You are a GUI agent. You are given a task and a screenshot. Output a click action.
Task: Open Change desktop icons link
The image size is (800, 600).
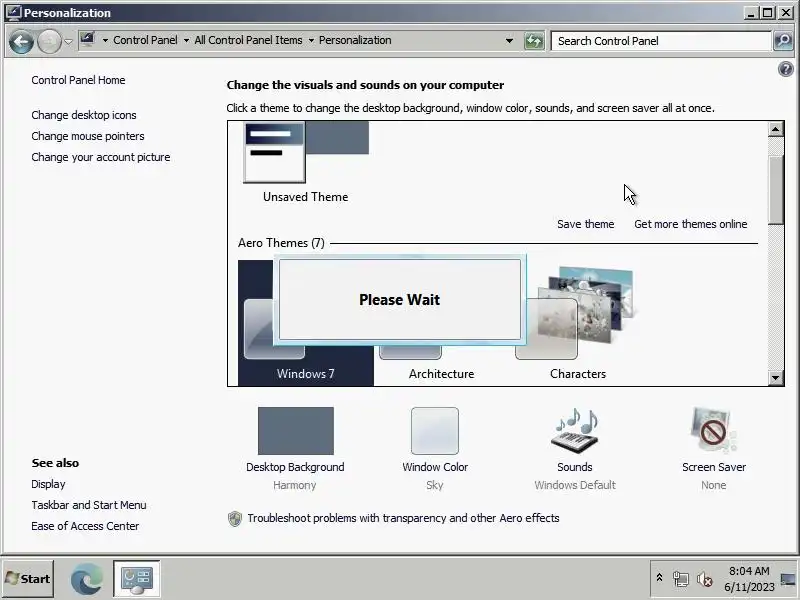tap(84, 115)
